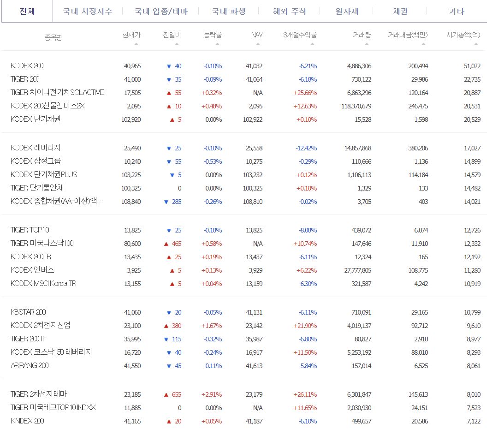
Task: Open the KBSTAR 200 link
Action: coord(28,312)
